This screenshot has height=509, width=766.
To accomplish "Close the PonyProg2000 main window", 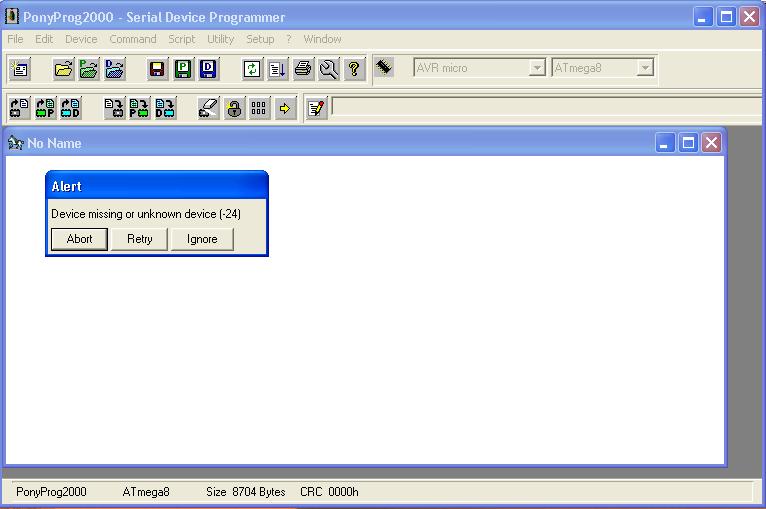I will [749, 17].
